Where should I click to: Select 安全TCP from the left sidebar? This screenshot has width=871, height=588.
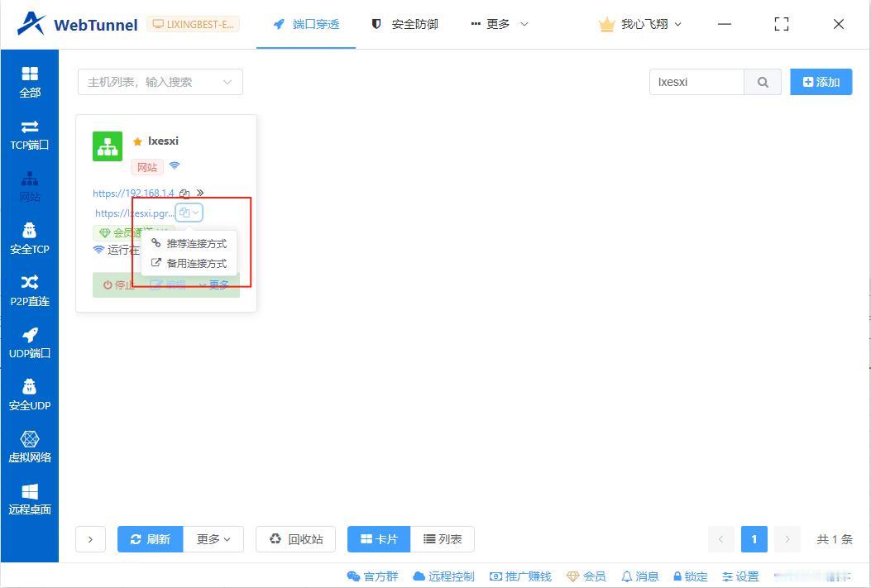tap(30, 240)
